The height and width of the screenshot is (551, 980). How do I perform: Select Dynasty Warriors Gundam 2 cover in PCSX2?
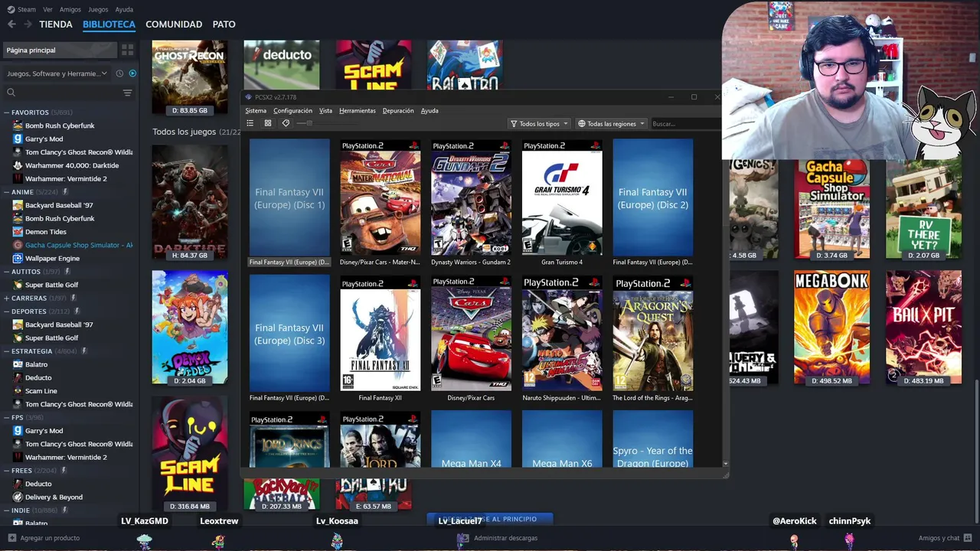pyautogui.click(x=471, y=197)
